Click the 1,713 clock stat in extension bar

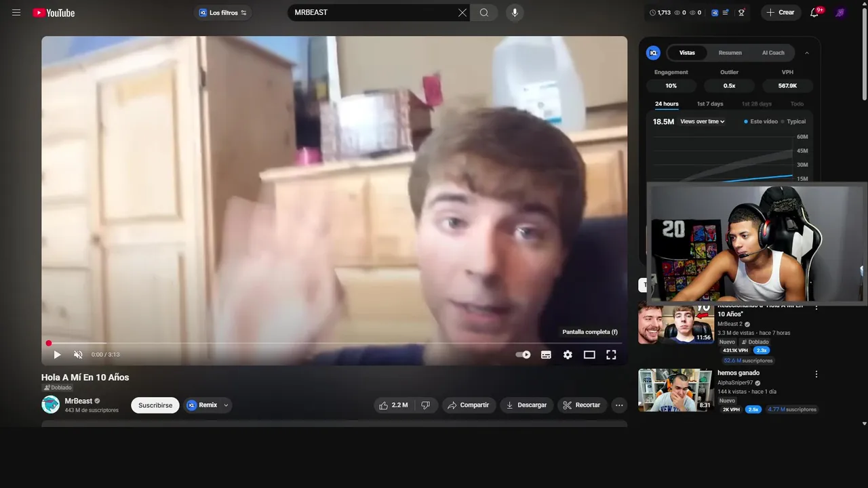pyautogui.click(x=660, y=13)
